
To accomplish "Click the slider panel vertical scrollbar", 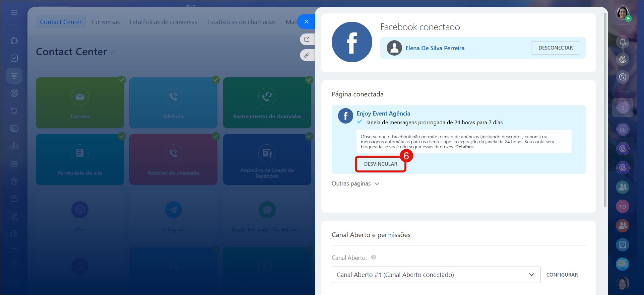I will coord(605,110).
